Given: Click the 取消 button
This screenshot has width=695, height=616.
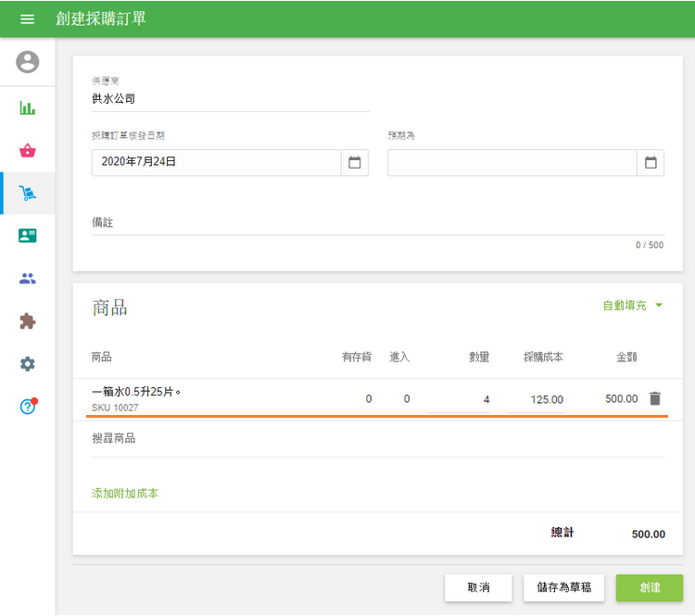Looking at the screenshot, I should click(x=478, y=588).
